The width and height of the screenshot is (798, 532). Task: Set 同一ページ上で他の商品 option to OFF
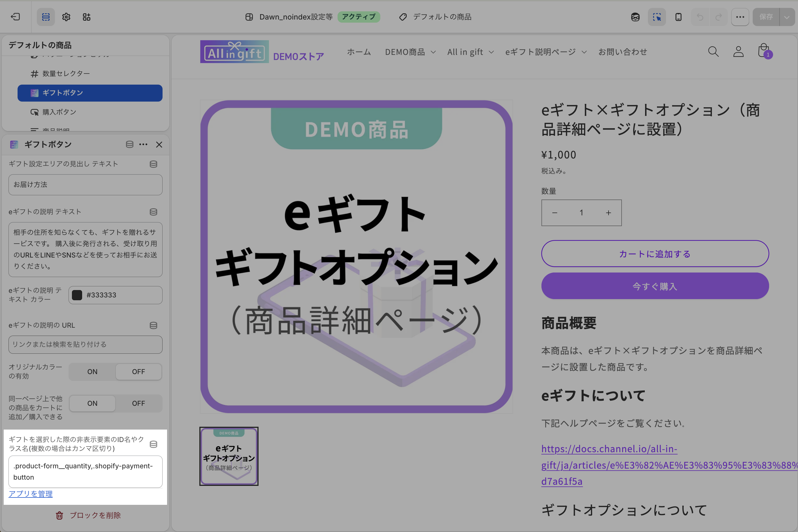tap(138, 404)
